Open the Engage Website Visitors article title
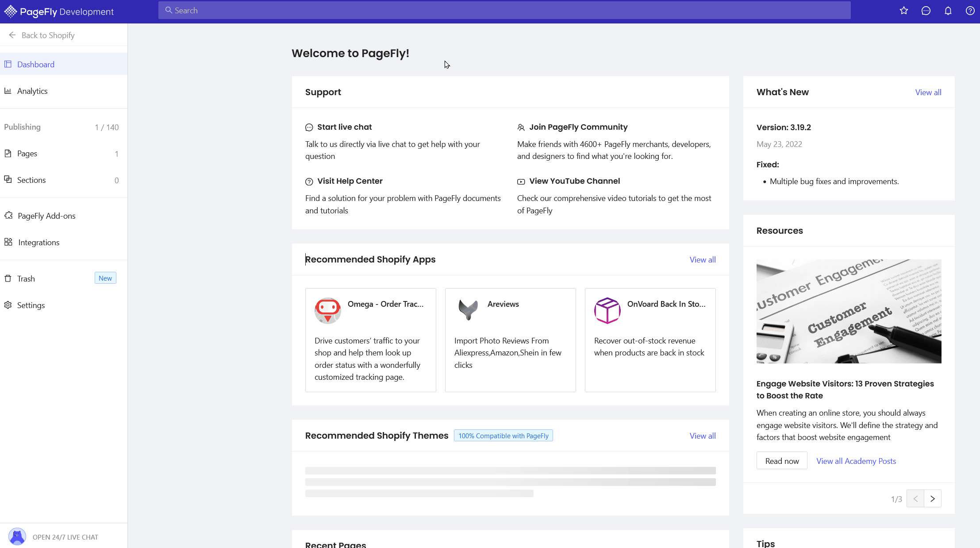This screenshot has height=548, width=980. pyautogui.click(x=845, y=390)
